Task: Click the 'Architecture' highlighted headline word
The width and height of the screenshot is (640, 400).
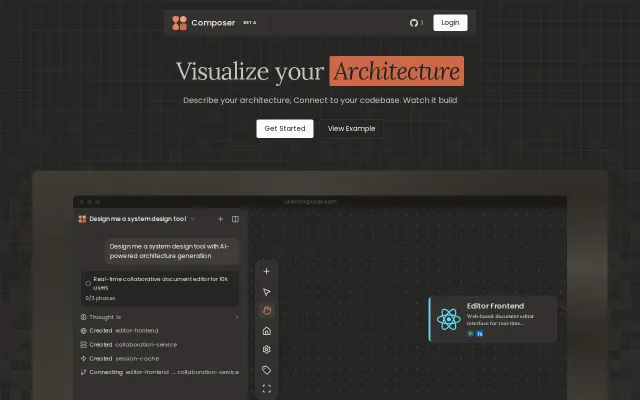Action: click(396, 71)
